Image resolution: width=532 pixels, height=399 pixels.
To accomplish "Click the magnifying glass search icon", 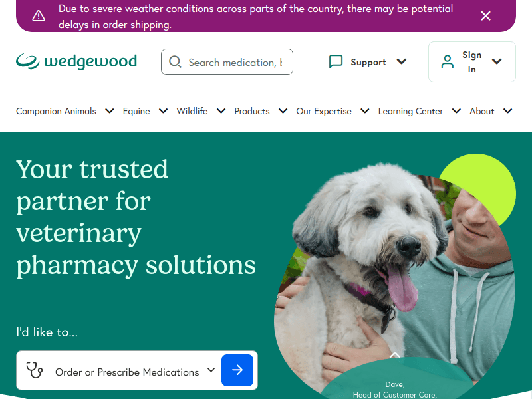I will coord(175,62).
